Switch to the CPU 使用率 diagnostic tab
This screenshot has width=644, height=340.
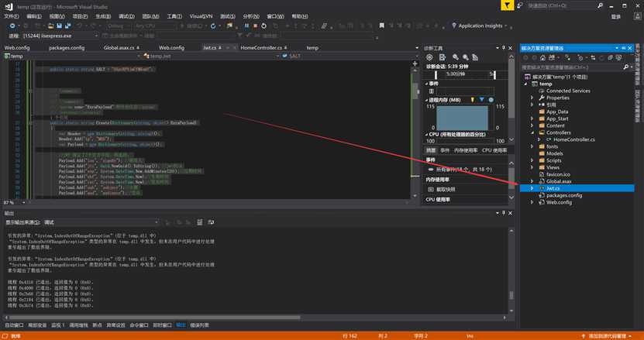(494, 150)
